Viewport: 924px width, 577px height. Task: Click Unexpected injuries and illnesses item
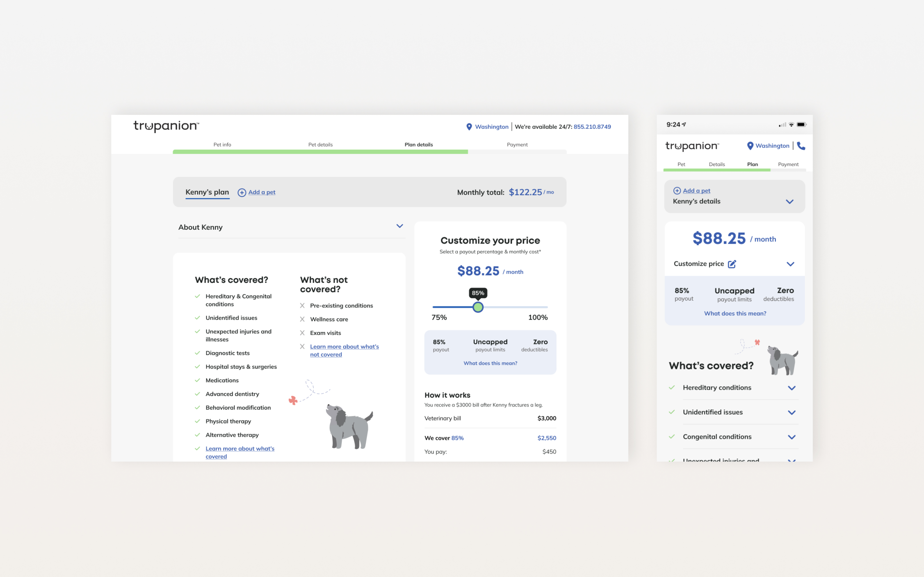point(238,336)
